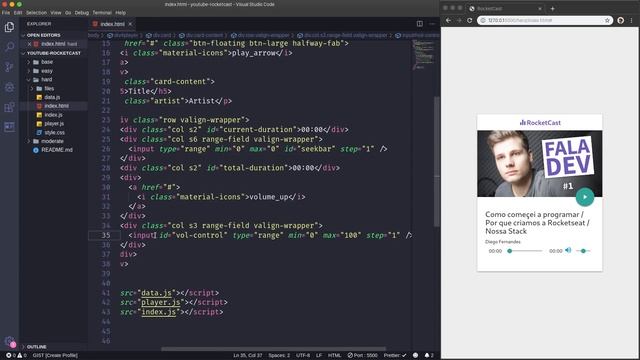
Task: Click the volume icon in the player
Action: tap(568, 250)
